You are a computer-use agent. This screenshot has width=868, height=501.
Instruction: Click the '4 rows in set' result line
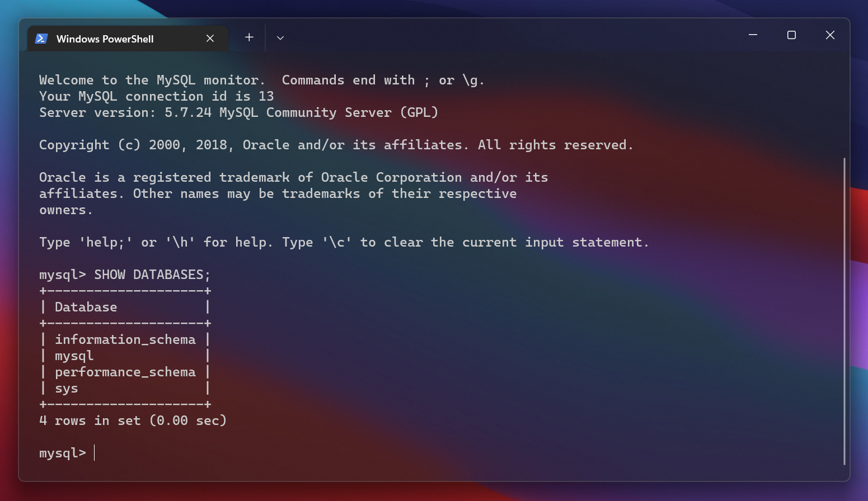133,421
